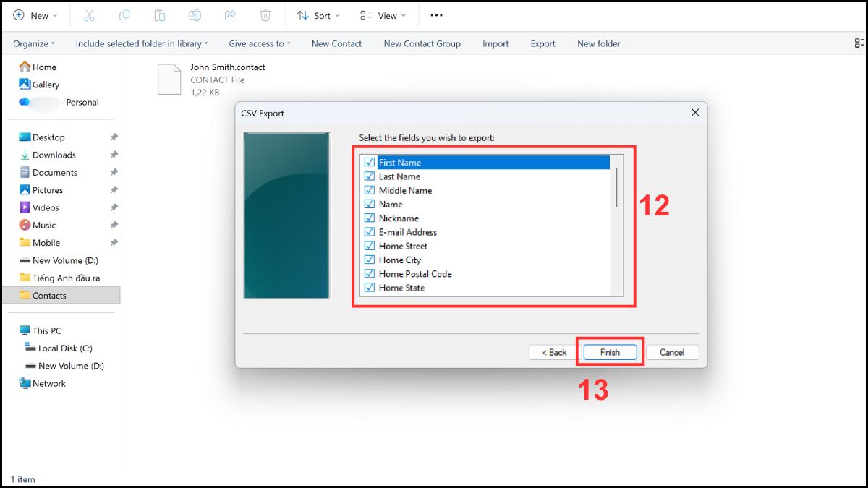Click the Copy icon in the toolbar
This screenshot has height=488, width=868.
[124, 14]
